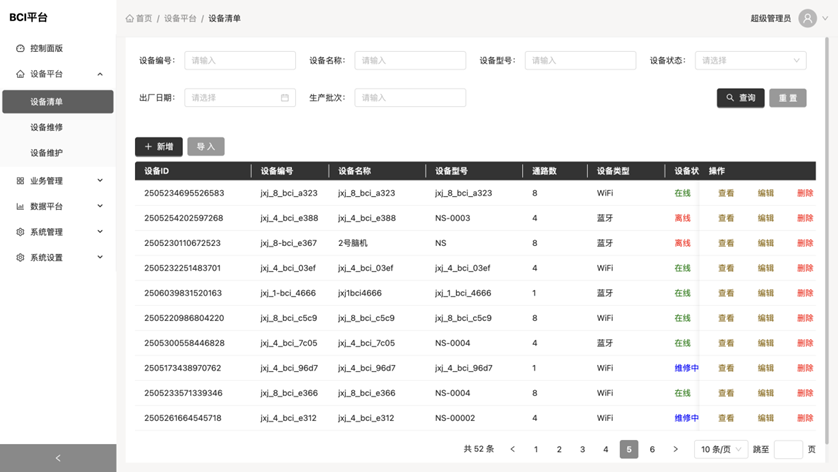Collapse the 设备平台 sidebar menu
The width and height of the screenshot is (838, 472).
pos(100,74)
